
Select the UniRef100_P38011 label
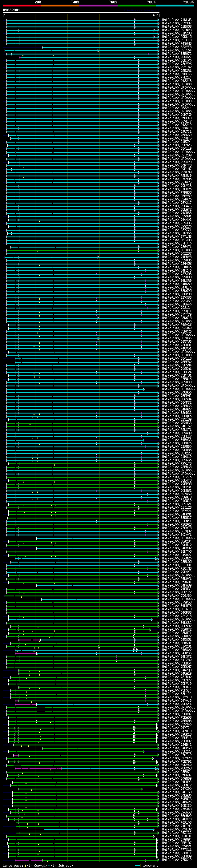click(x=177, y=853)
